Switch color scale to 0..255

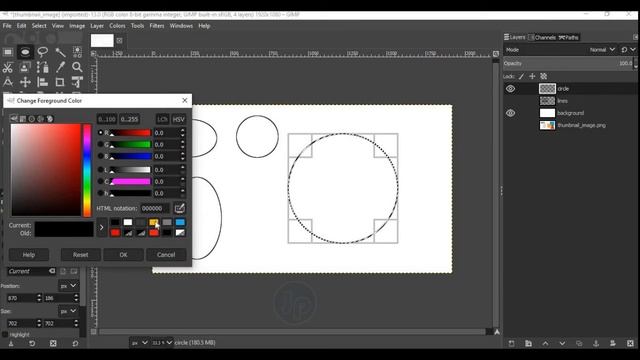[x=129, y=119]
